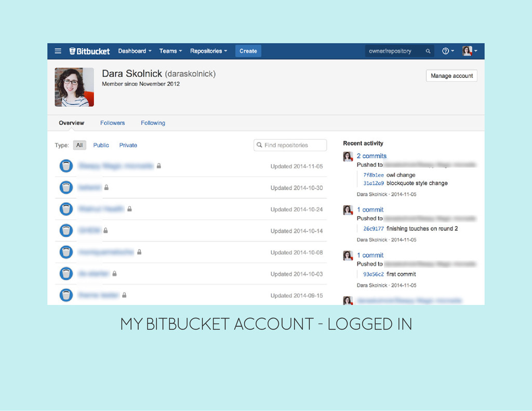
Task: Click the lock icon on the 2014-09-15 repository
Action: tap(124, 295)
